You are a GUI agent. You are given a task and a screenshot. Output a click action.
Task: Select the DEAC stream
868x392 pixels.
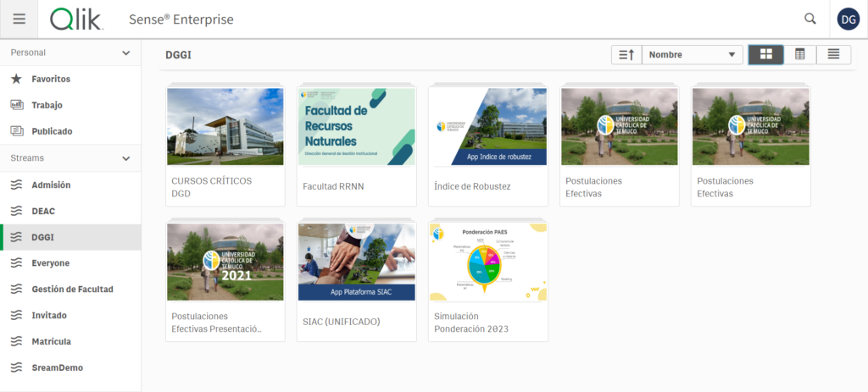point(70,211)
